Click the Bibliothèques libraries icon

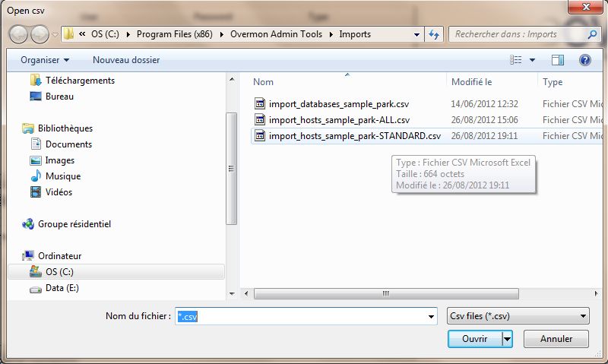28,128
